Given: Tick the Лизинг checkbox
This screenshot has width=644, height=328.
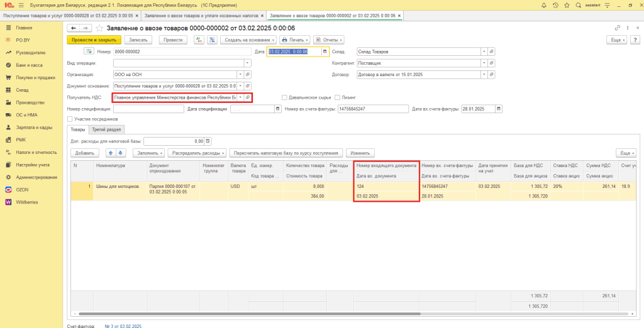Looking at the screenshot, I should click(338, 97).
